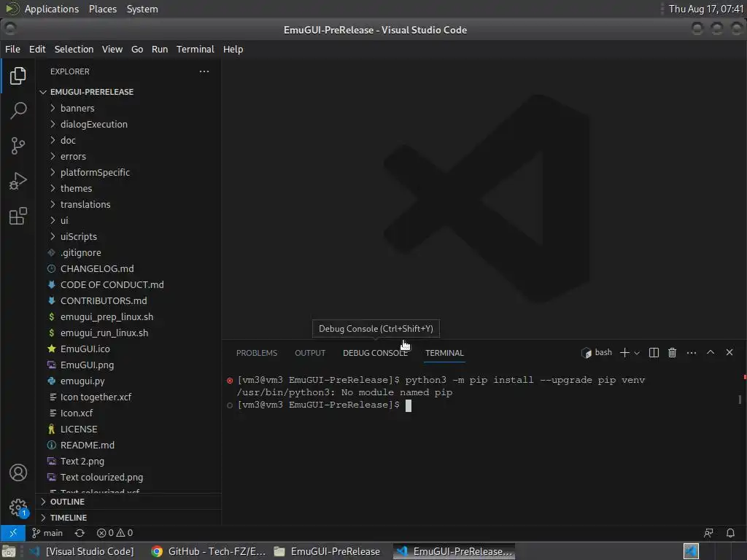Open the Places menu in top panel
The height and width of the screenshot is (560, 747).
click(102, 9)
